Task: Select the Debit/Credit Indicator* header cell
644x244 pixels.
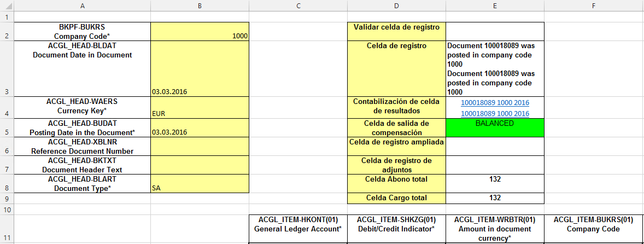Action: [396, 229]
